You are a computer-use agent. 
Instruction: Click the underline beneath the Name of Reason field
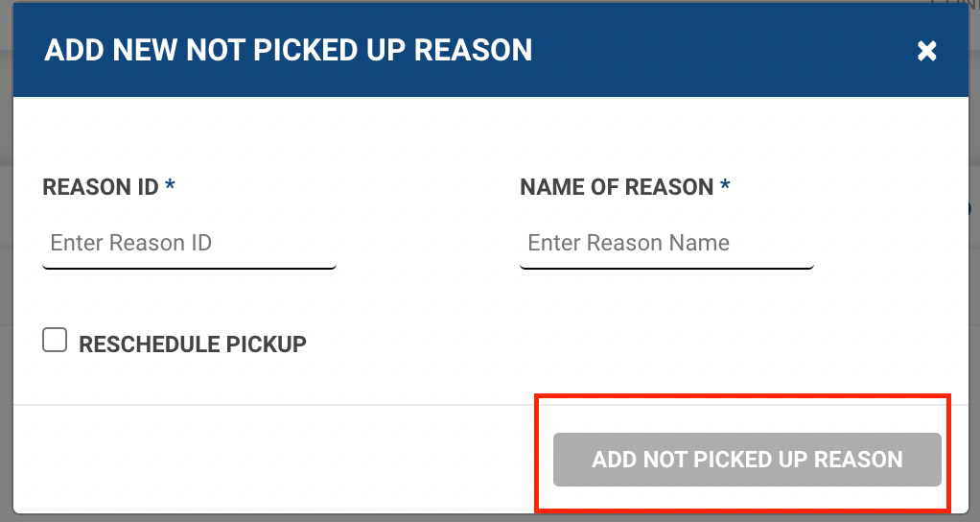click(x=666, y=267)
